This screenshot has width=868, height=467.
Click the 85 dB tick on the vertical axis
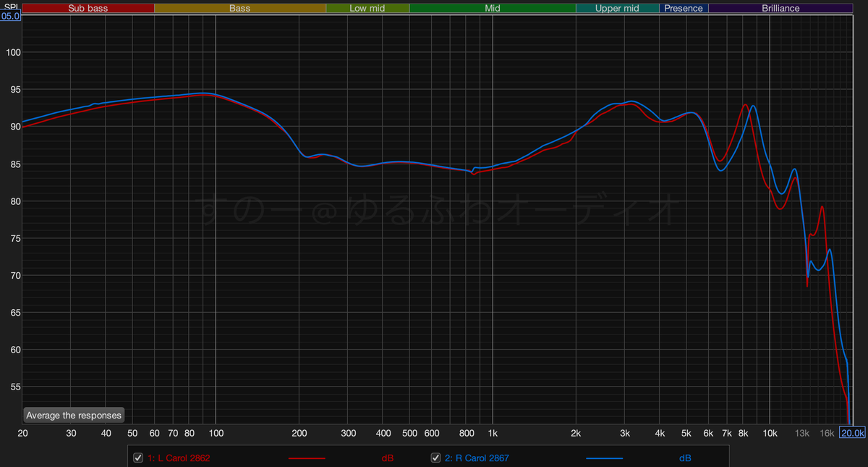point(14,164)
